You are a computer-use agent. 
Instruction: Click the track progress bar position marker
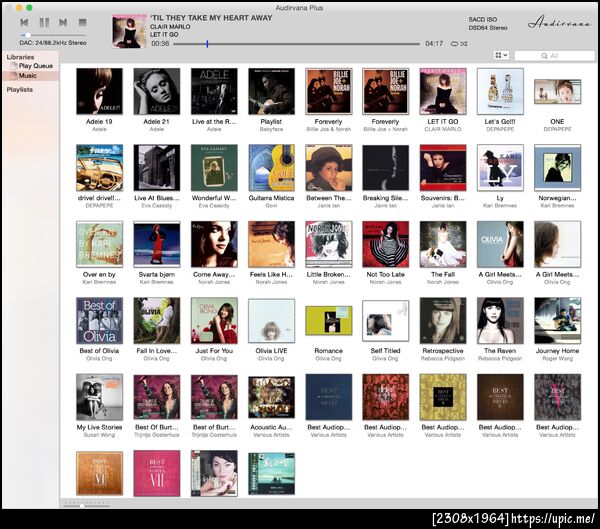point(207,44)
